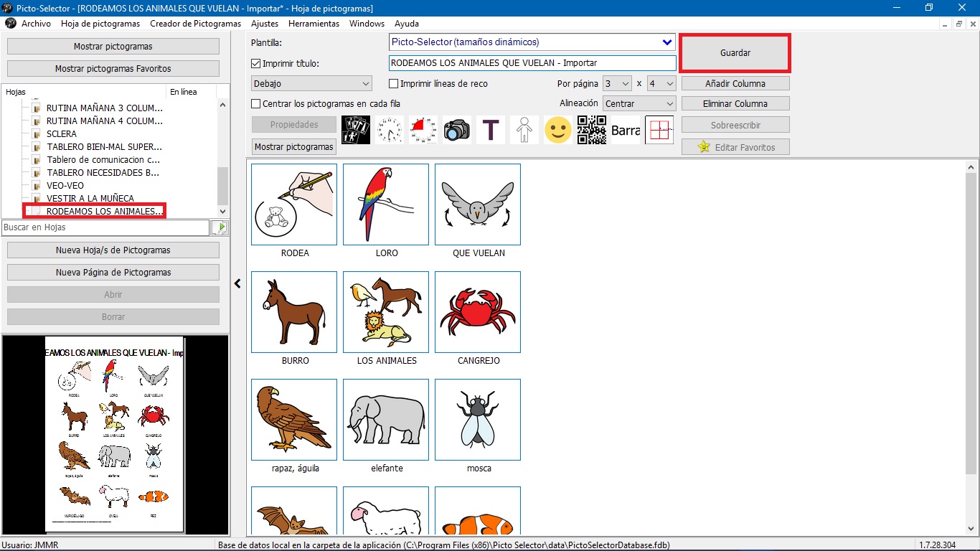Viewport: 980px width, 551px height.
Task: Insert a QR code pictogram
Action: (x=591, y=130)
